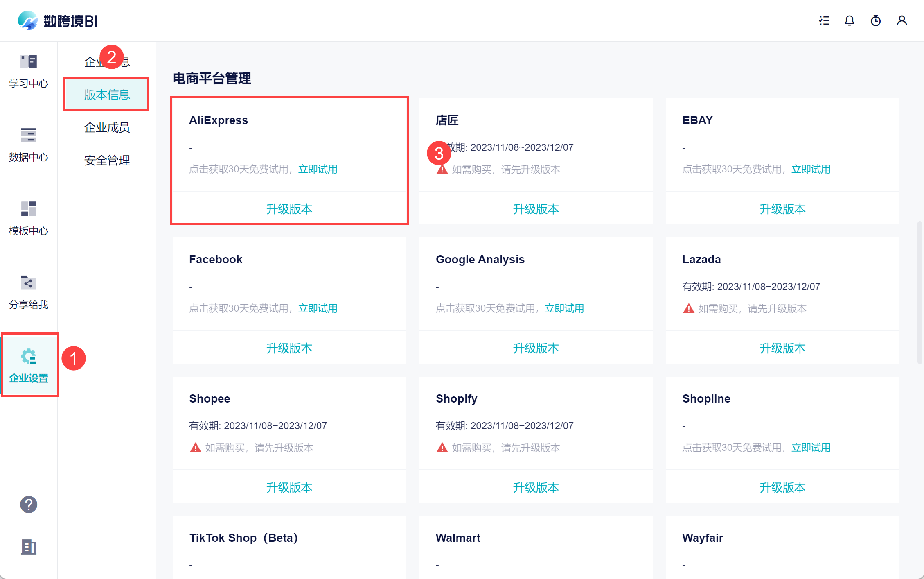Click 立即试用 link on AliExpress card
Image resolution: width=924 pixels, height=579 pixels.
coord(318,169)
